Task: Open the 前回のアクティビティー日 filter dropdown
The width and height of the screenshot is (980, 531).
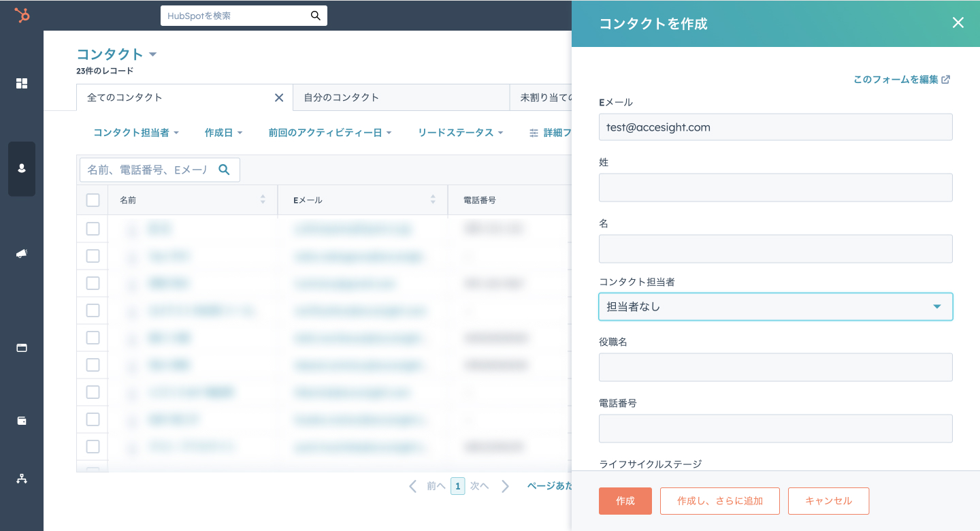Action: (x=330, y=133)
